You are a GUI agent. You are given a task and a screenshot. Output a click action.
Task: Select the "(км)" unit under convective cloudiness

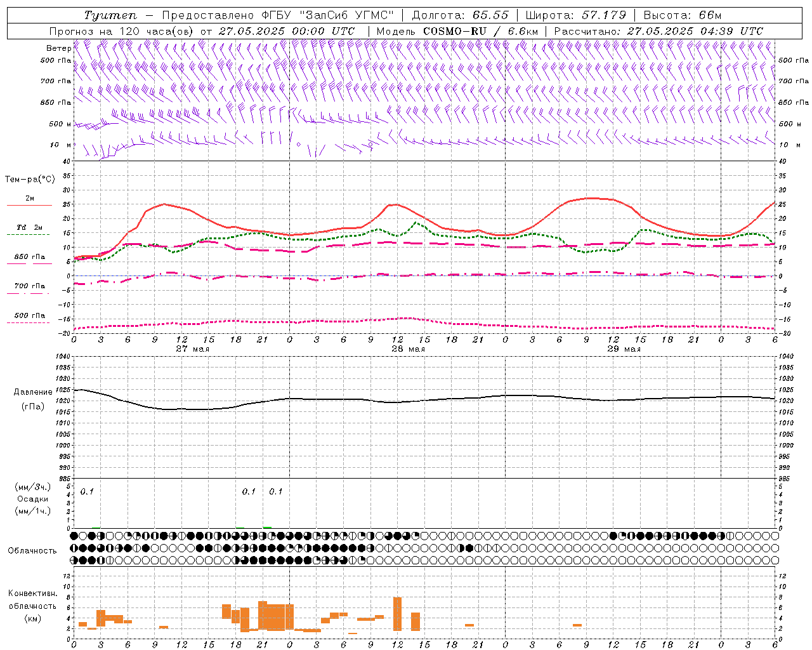[32, 618]
